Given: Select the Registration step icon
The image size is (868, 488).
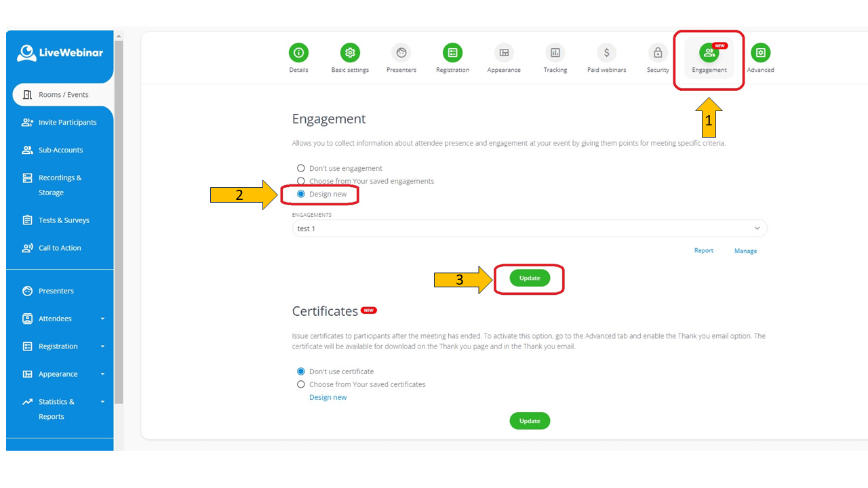Looking at the screenshot, I should pos(452,53).
